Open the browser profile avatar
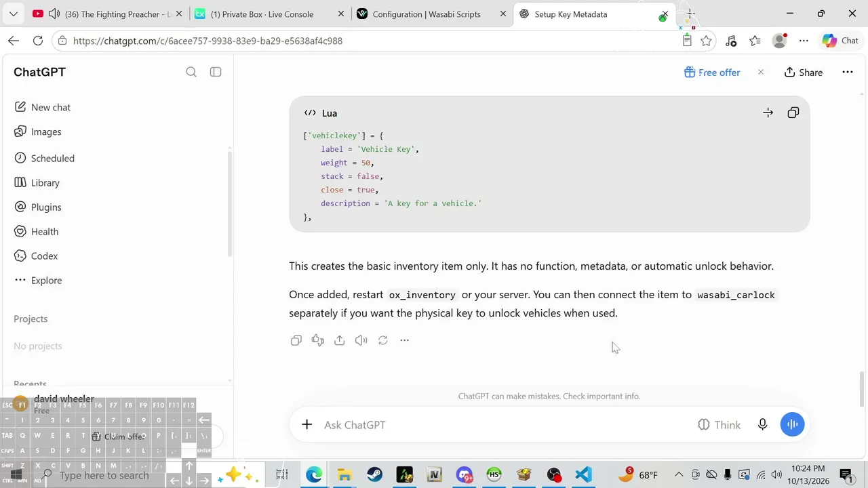Screen dimensions: 868x488 click(x=780, y=41)
